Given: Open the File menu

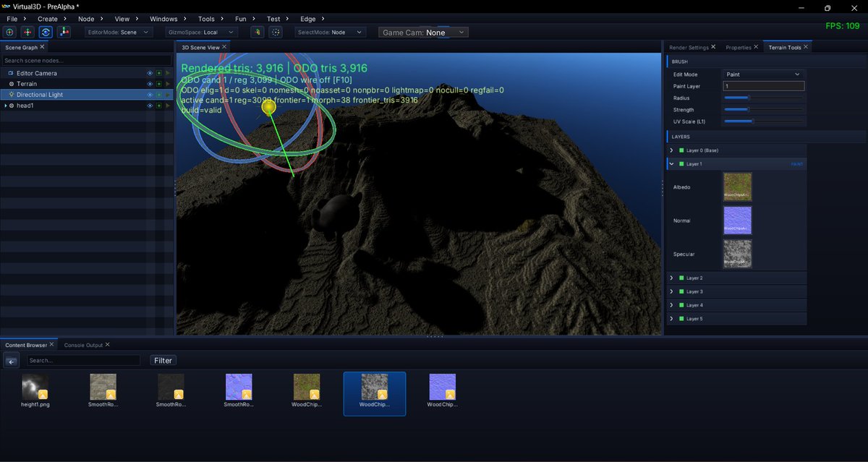Looking at the screenshot, I should point(12,19).
